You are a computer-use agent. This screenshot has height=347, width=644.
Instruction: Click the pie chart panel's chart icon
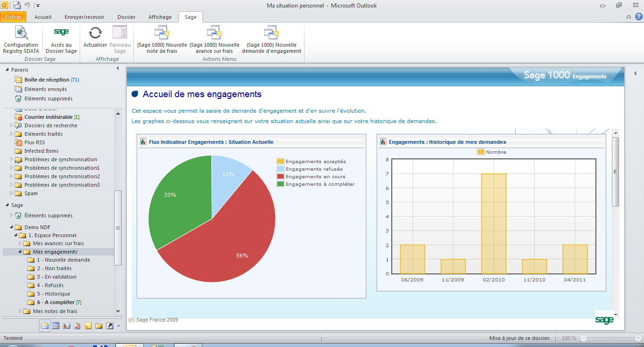tap(143, 142)
